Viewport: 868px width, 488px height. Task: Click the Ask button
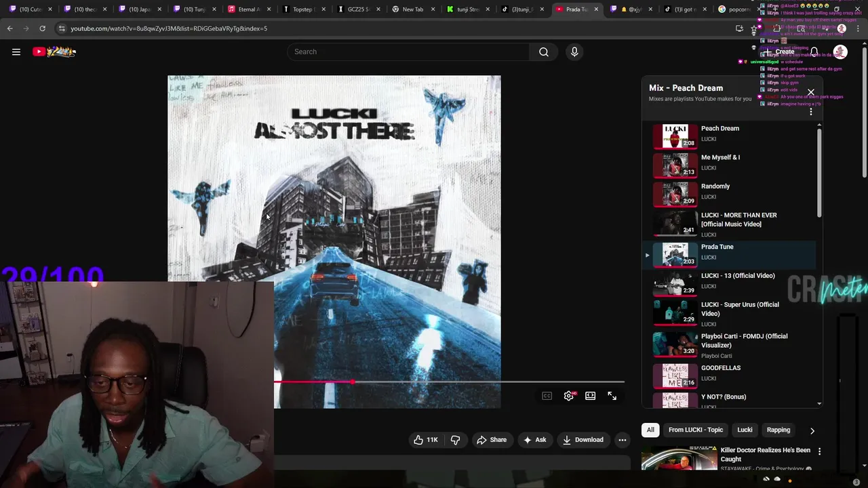point(534,440)
